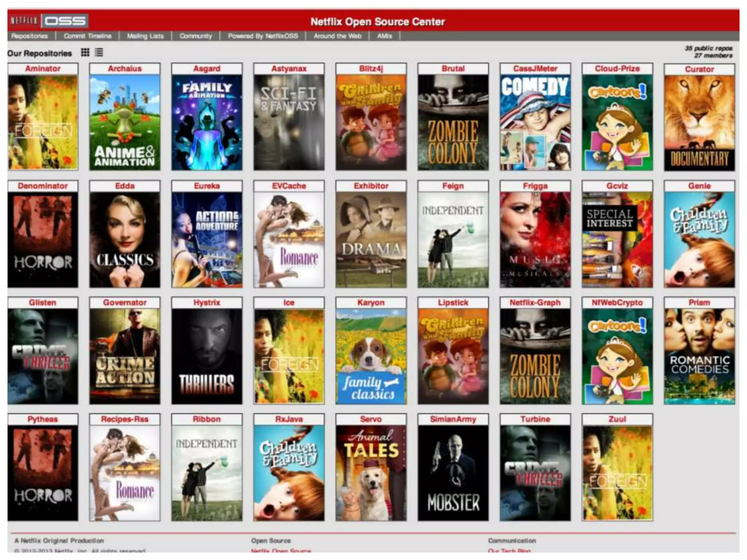Open the Community tab
Screen dimensions: 747x560
click(x=196, y=36)
